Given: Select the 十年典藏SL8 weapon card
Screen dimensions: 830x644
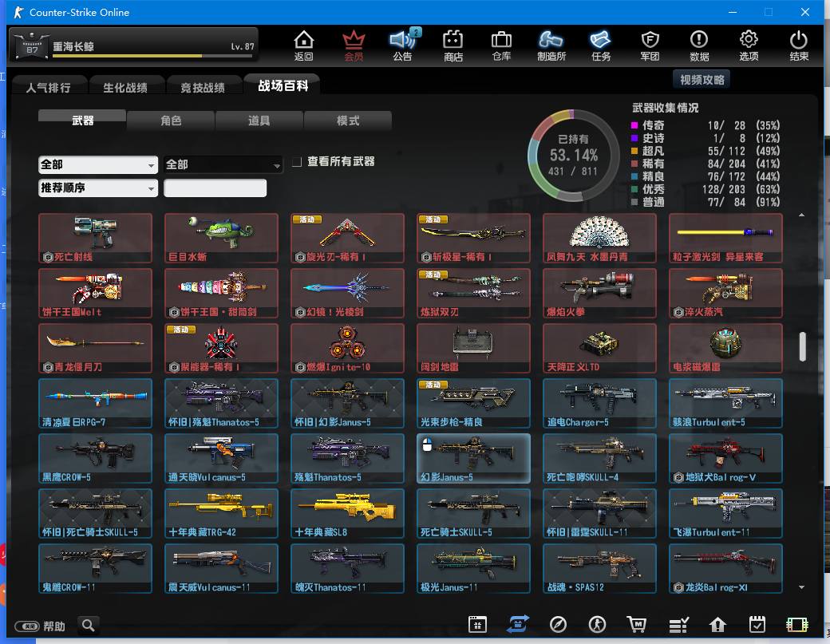Looking at the screenshot, I should (348, 513).
